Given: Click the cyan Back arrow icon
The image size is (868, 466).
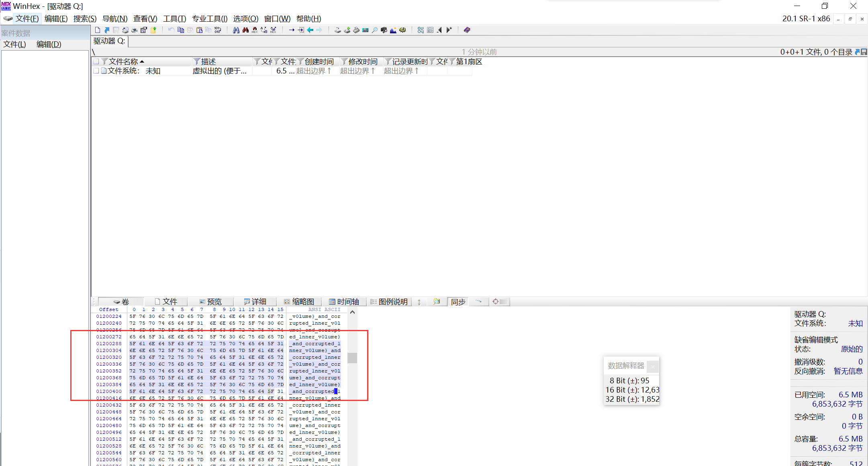Looking at the screenshot, I should pyautogui.click(x=310, y=30).
